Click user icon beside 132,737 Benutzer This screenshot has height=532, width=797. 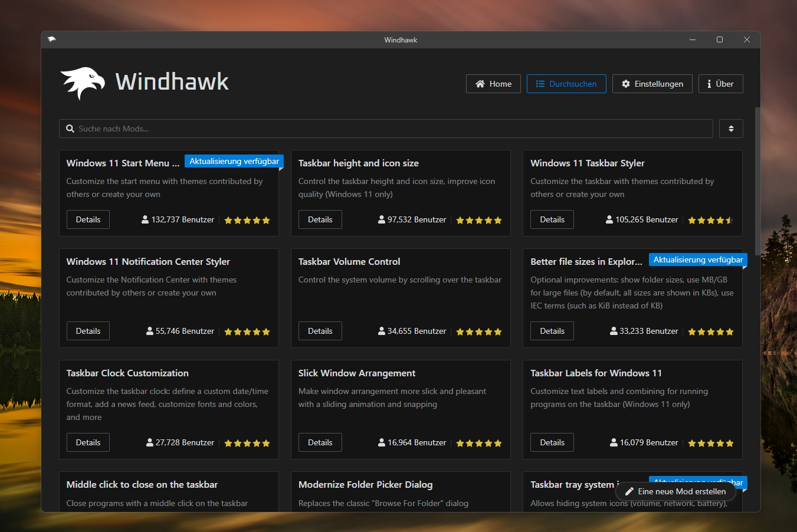145,220
